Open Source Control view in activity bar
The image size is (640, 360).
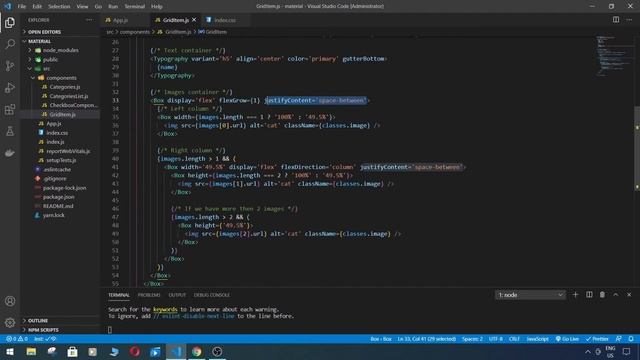click(10, 66)
